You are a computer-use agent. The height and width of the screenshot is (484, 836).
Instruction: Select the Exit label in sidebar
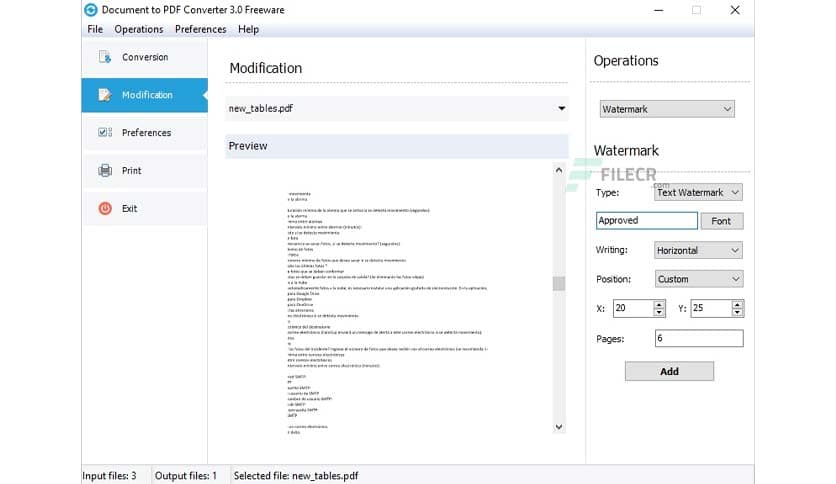[x=130, y=208]
